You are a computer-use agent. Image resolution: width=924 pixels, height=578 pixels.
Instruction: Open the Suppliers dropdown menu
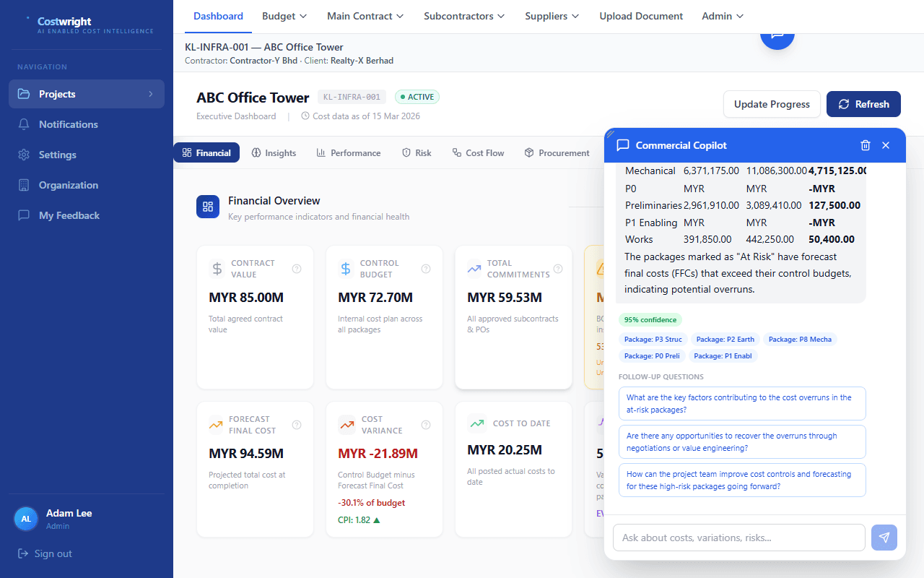pos(552,16)
